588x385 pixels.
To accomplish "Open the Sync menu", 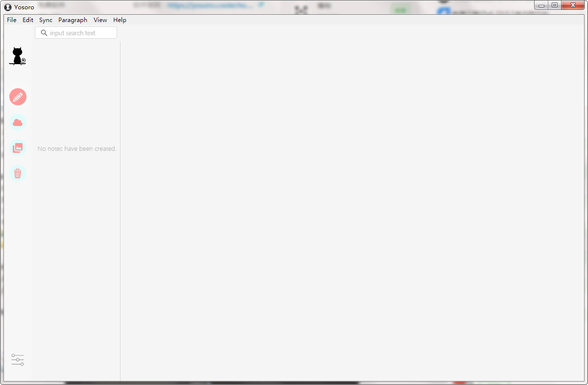I will pyautogui.click(x=46, y=20).
